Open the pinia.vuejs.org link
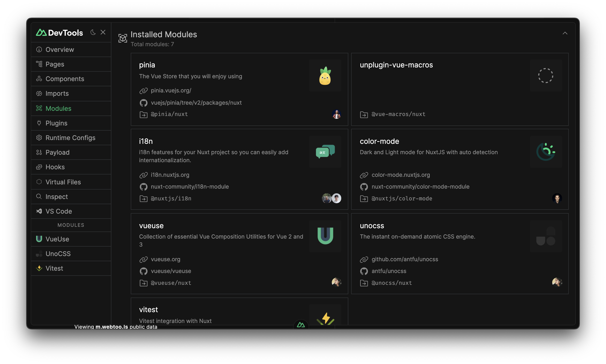 [171, 91]
